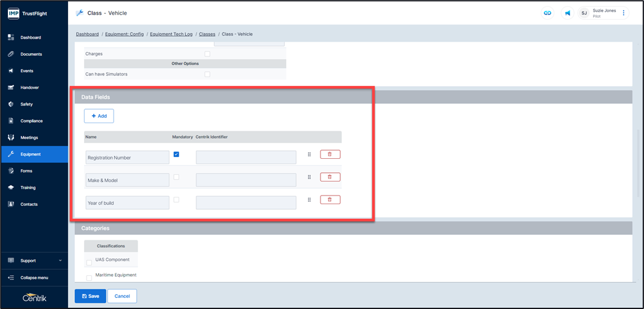Click the Categories section header
The width and height of the screenshot is (644, 309).
pyautogui.click(x=353, y=228)
